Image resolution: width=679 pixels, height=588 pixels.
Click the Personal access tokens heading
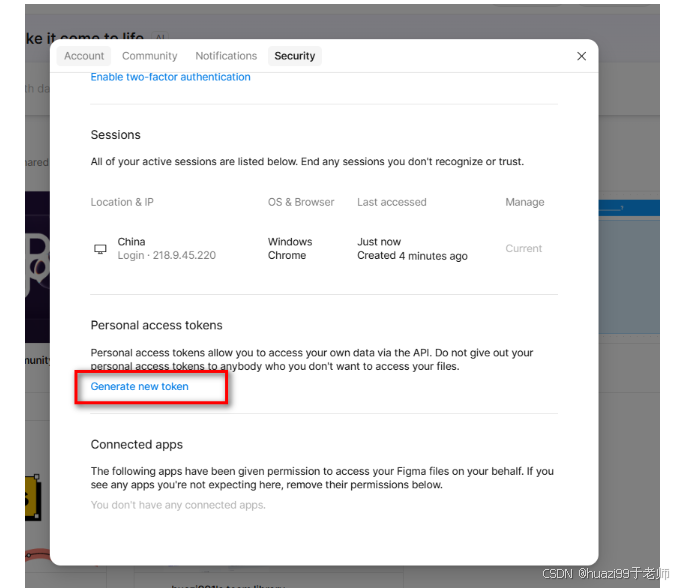pyautogui.click(x=156, y=325)
